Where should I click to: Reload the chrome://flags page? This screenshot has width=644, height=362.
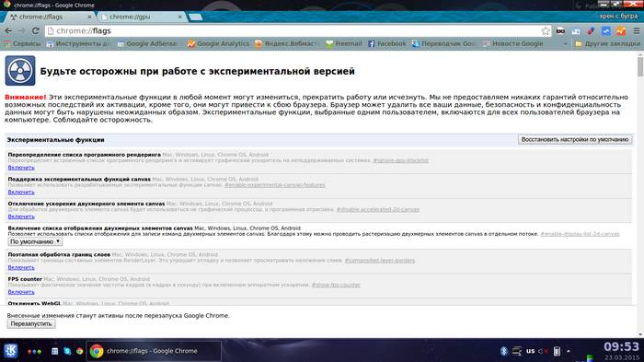click(x=35, y=30)
